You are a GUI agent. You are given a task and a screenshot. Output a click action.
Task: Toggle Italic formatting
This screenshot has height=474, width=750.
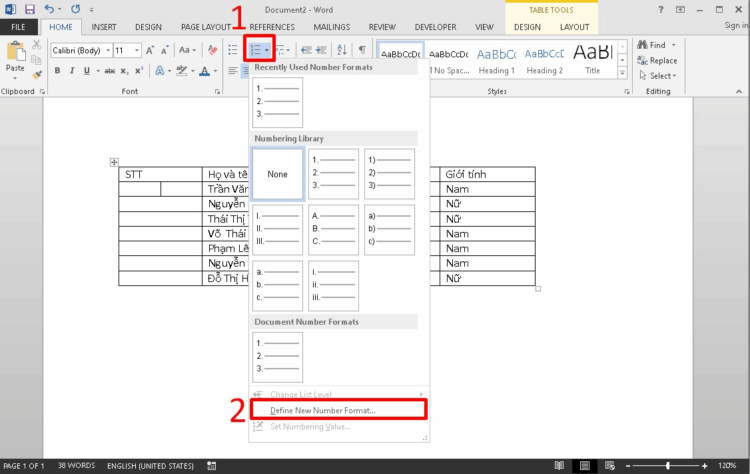(x=72, y=71)
